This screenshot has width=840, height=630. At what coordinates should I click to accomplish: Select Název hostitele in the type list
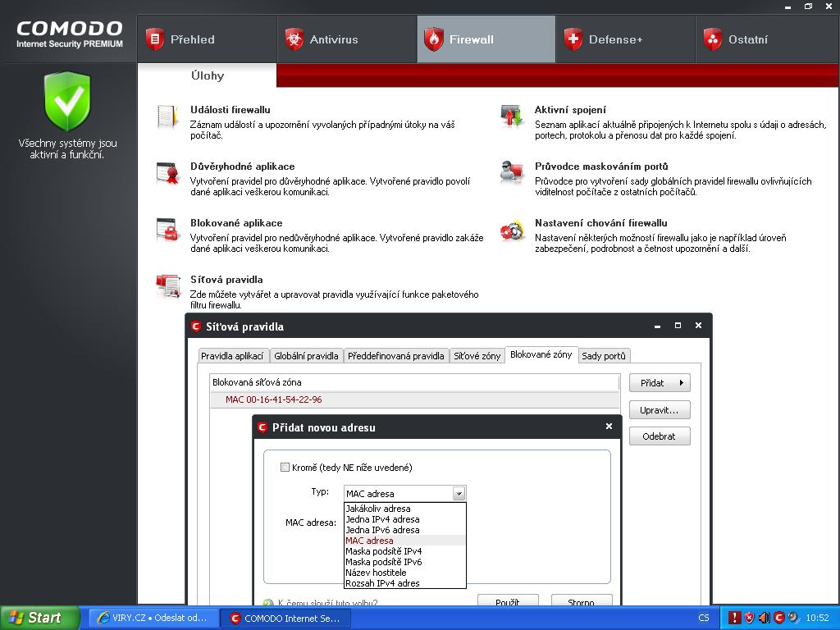click(x=376, y=573)
